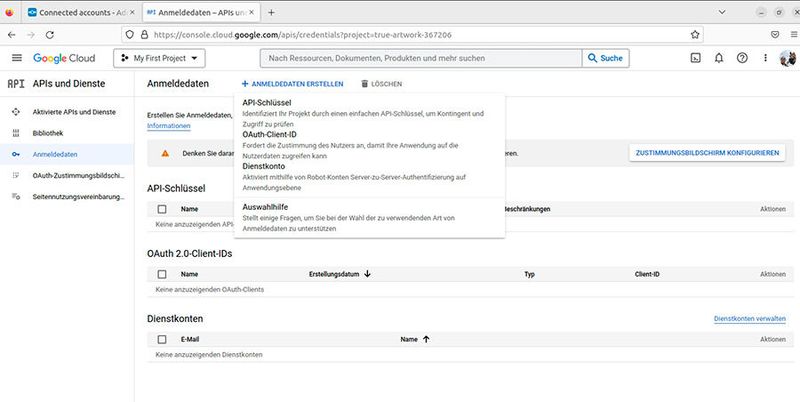The width and height of the screenshot is (800, 402).
Task: Open the help question mark icon
Action: pyautogui.click(x=742, y=58)
